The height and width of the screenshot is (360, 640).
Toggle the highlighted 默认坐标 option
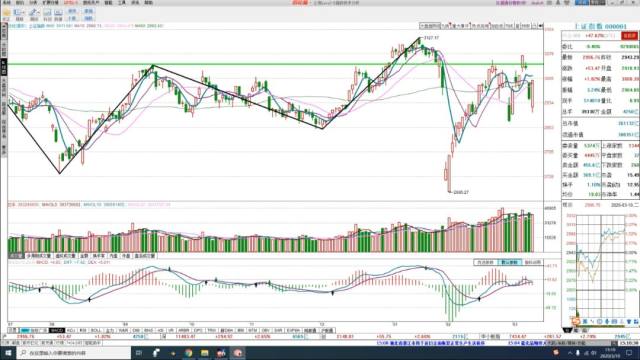pos(509,262)
